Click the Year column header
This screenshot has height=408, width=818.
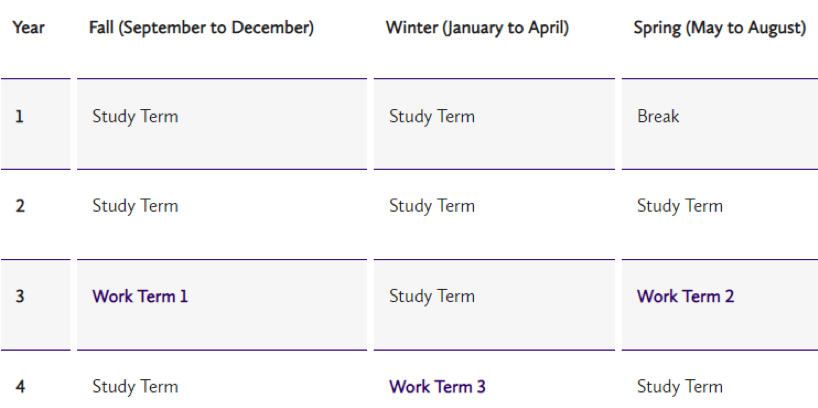pos(28,28)
